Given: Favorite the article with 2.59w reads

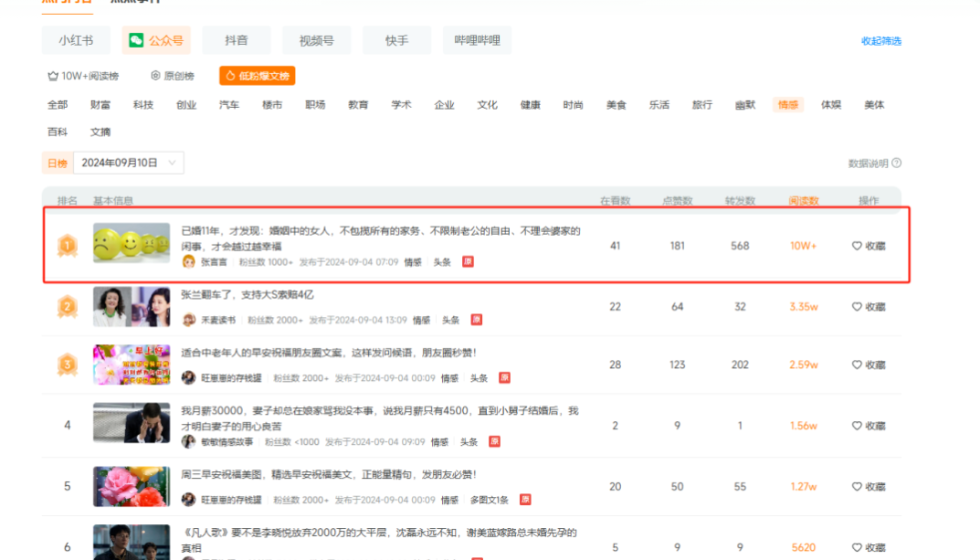Looking at the screenshot, I should tap(869, 365).
